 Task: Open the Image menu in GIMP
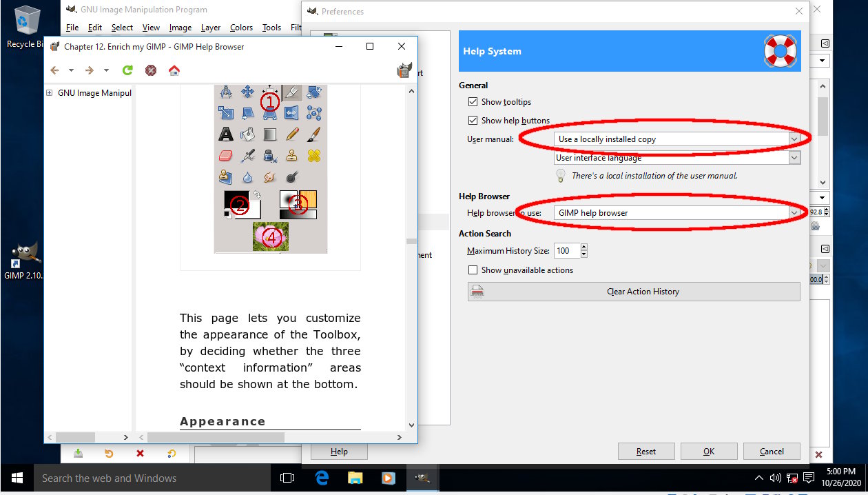(x=180, y=28)
